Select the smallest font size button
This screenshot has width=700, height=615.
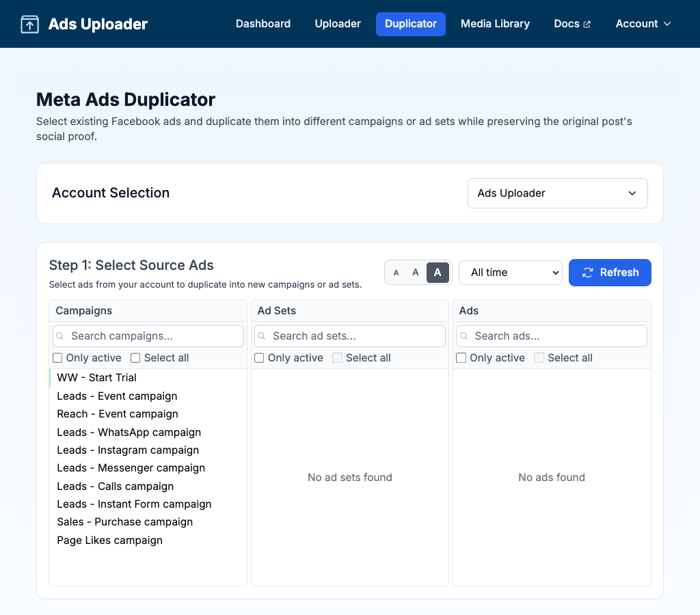point(396,273)
